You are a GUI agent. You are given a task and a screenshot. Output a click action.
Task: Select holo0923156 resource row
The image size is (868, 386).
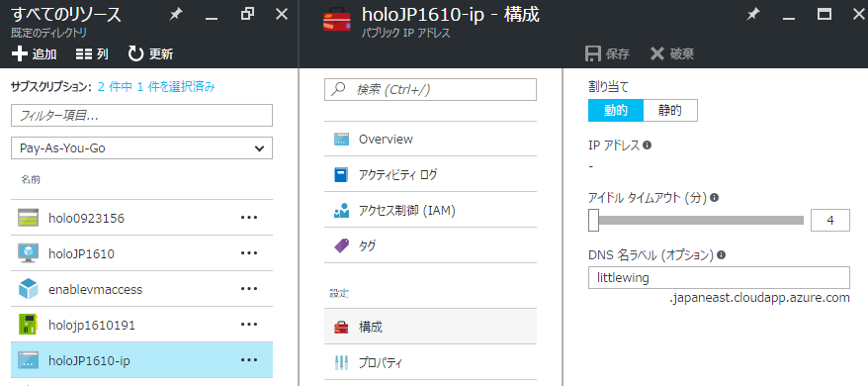(141, 218)
